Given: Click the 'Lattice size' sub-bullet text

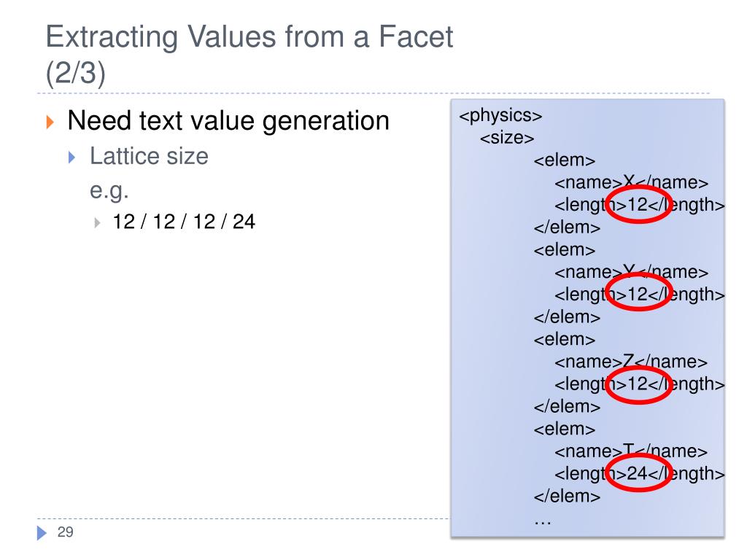Looking at the screenshot, I should [x=149, y=156].
